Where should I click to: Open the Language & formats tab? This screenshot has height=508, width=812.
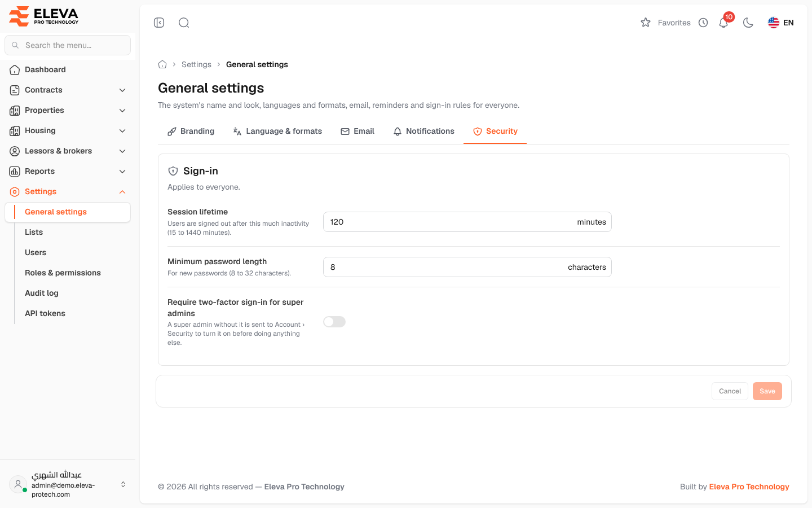pos(277,132)
